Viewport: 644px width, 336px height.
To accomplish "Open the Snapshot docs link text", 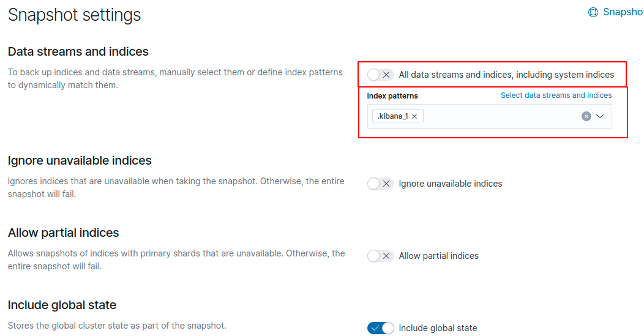I will click(x=623, y=12).
